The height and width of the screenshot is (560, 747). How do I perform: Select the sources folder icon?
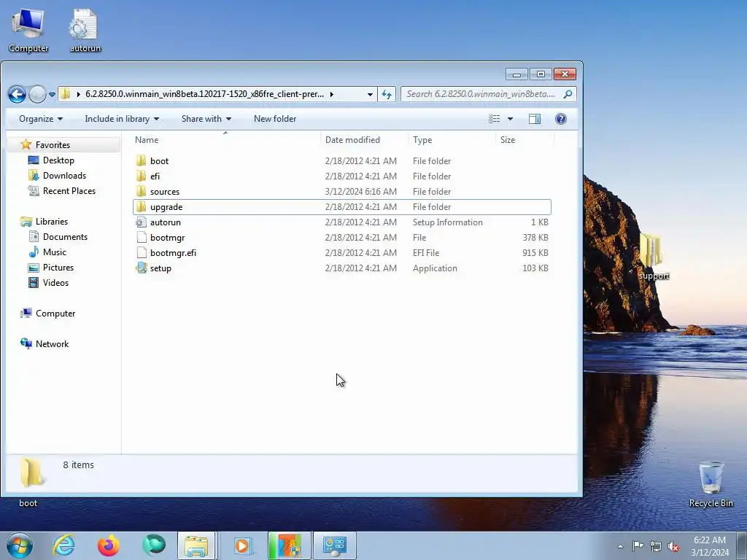(x=141, y=192)
